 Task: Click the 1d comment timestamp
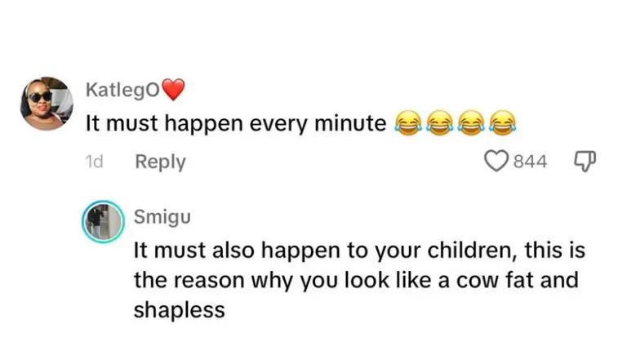[x=95, y=162]
